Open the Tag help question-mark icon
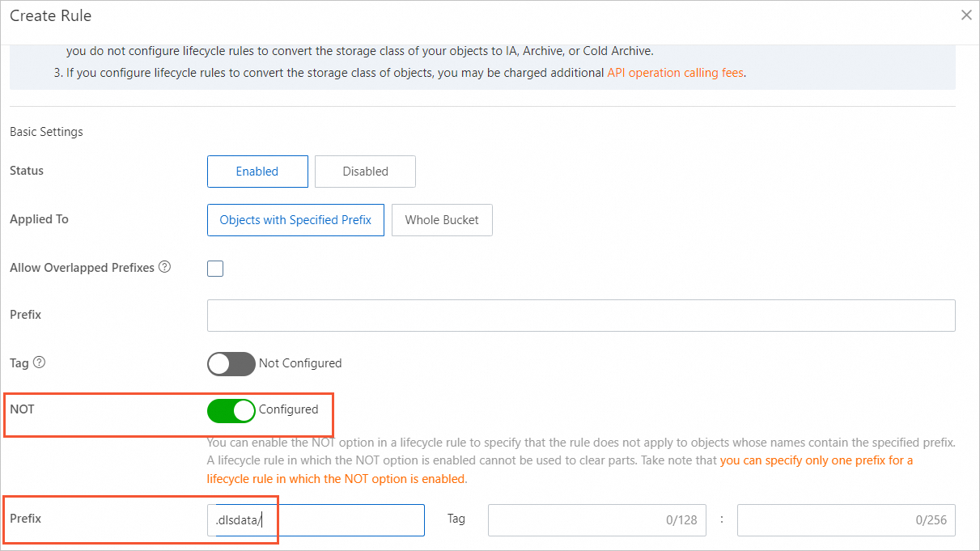The image size is (980, 551). click(39, 363)
